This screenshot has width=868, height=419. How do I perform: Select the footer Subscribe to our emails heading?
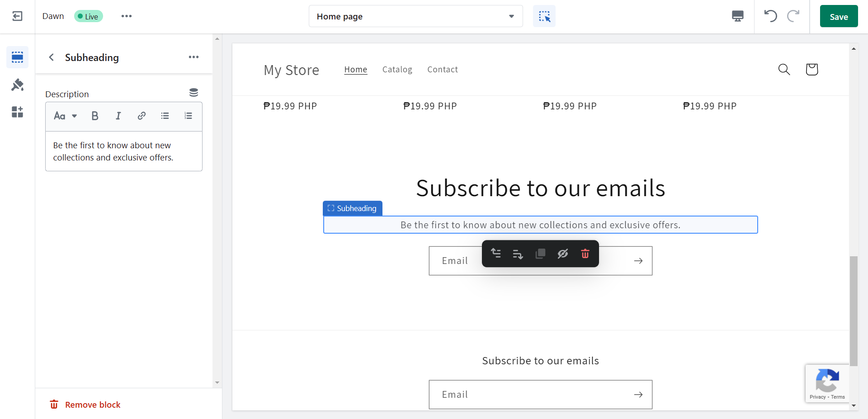click(541, 361)
